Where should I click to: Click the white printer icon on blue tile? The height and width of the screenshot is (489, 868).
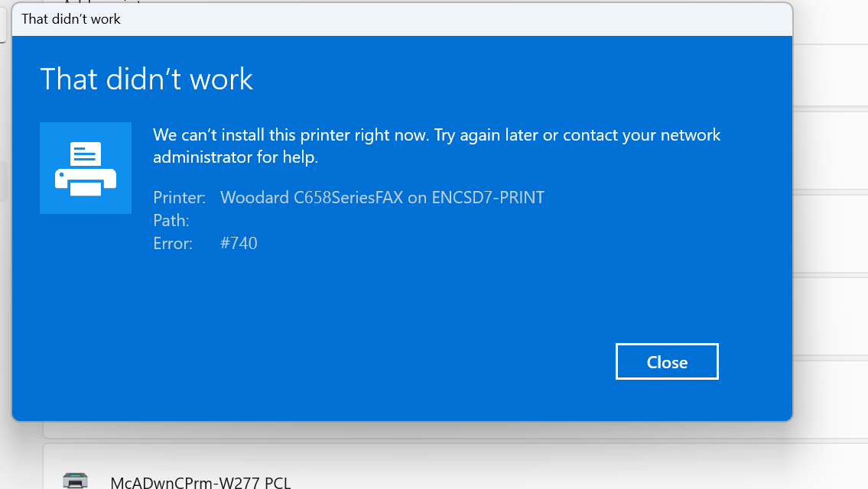[86, 168]
